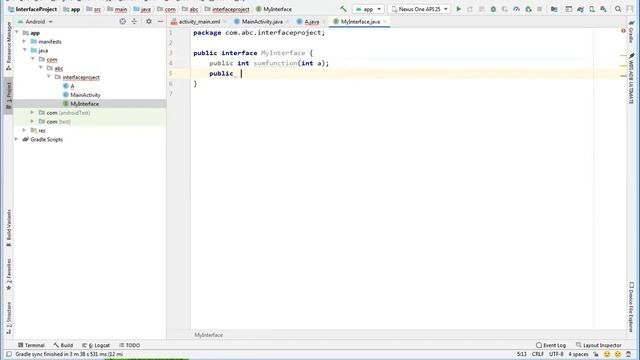Open Build Variants side panel

pos(9,228)
